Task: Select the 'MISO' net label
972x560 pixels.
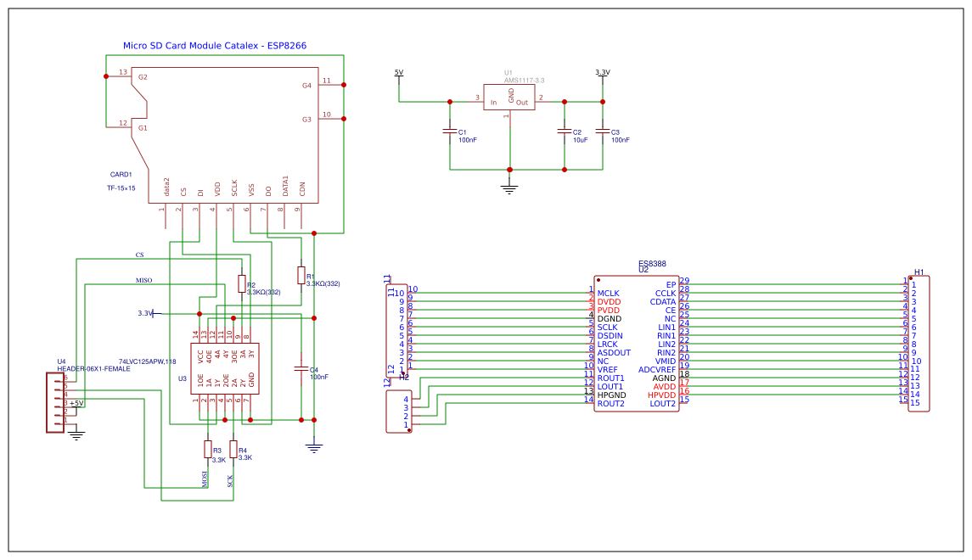Action: coord(143,281)
